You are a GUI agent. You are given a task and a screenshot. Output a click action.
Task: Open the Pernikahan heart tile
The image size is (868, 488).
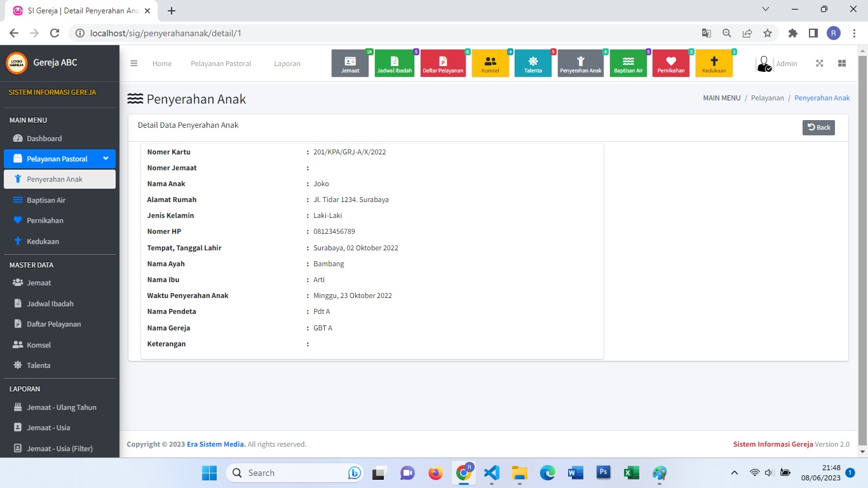[x=670, y=64]
